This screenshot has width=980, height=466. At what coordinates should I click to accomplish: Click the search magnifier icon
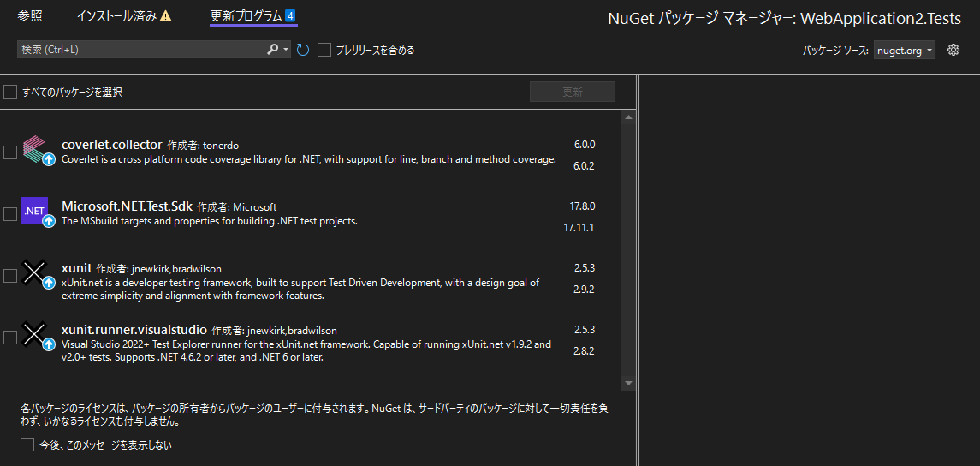(x=272, y=50)
